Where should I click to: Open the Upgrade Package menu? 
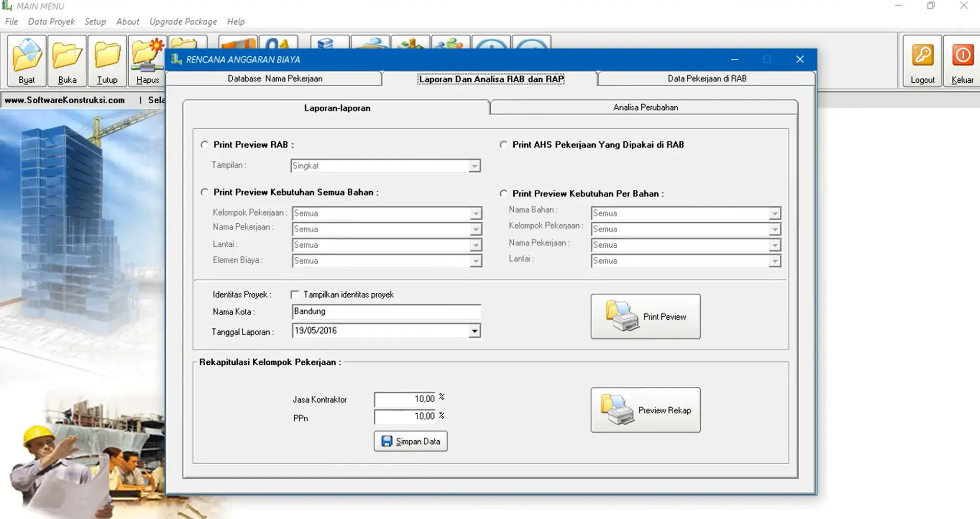[182, 21]
